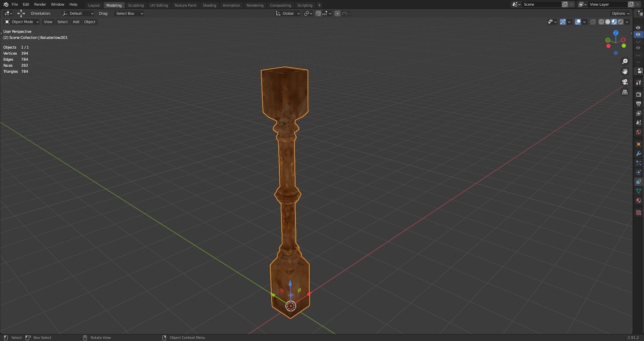Switch to solid viewport shading
Screen dimensions: 644x341
pos(608,22)
